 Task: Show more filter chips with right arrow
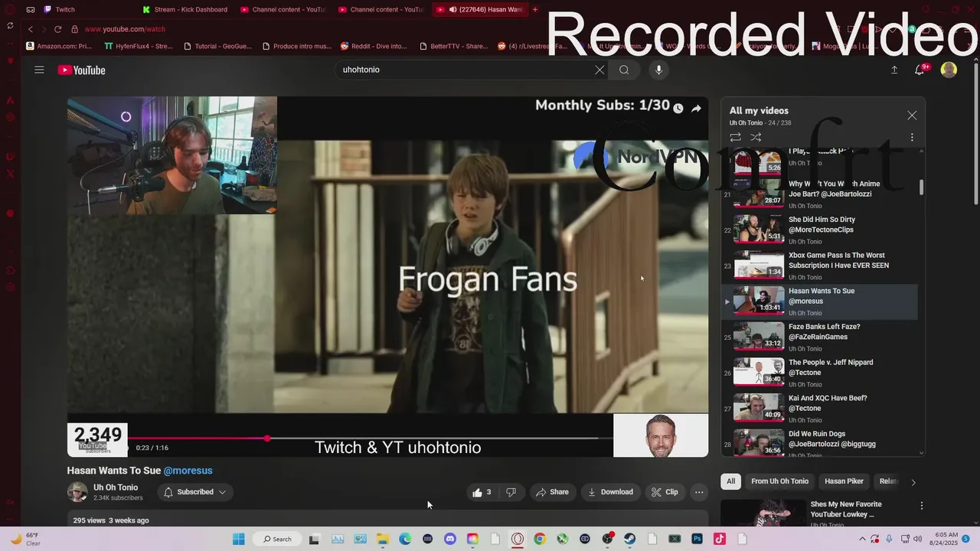(913, 482)
